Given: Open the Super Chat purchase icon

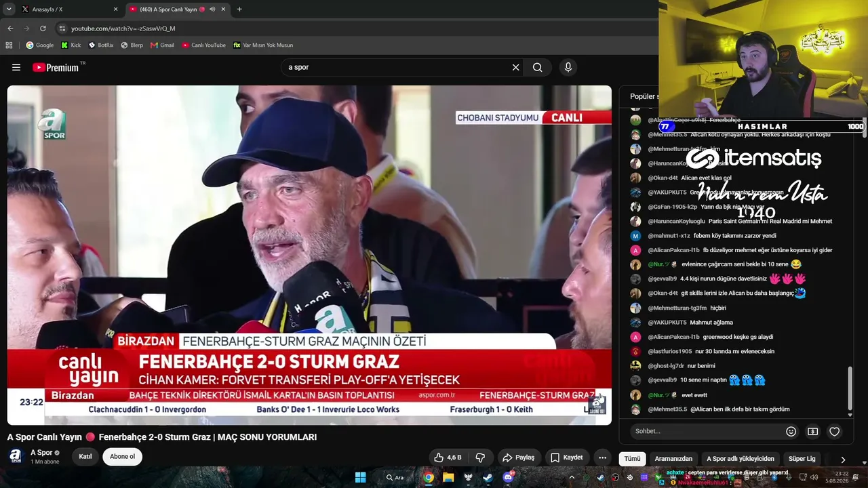Looking at the screenshot, I should tap(812, 431).
